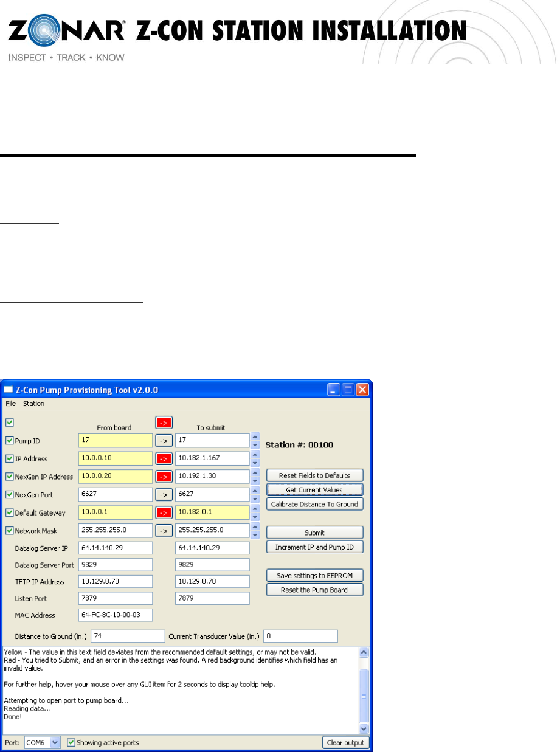
Task: Click From board IP Address field 10.0.0.10
Action: (115, 458)
